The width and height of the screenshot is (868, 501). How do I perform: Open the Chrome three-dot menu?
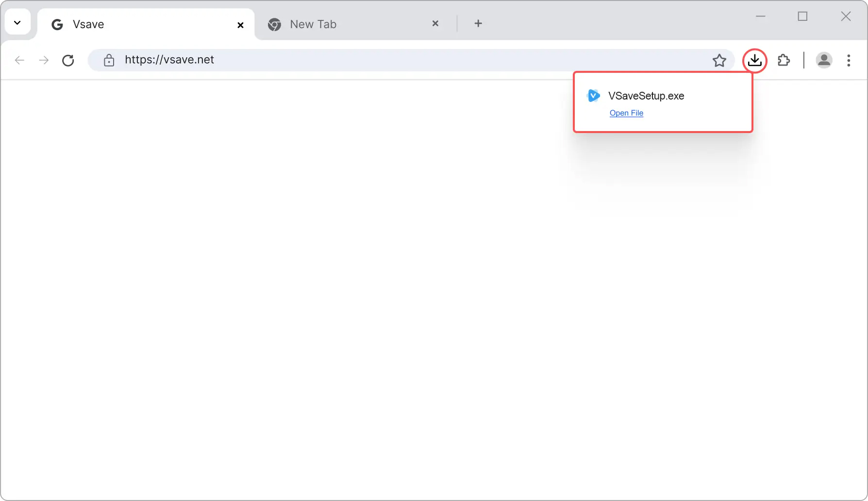[849, 60]
